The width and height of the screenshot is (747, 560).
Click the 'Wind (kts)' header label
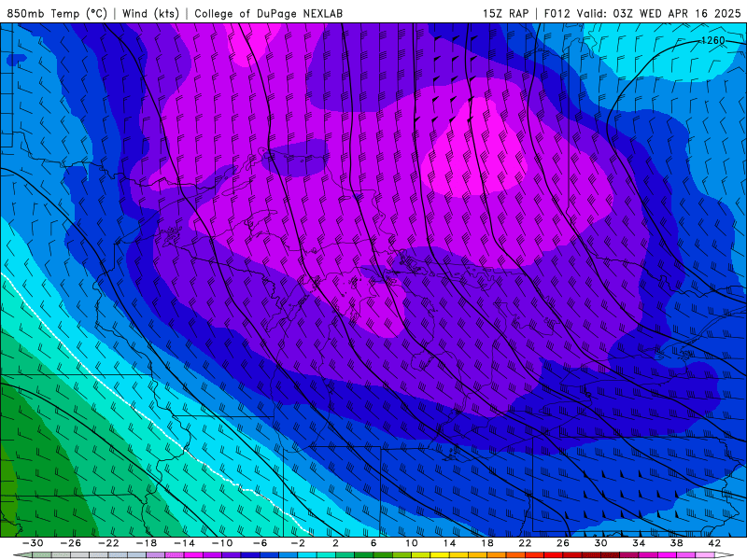click(150, 13)
